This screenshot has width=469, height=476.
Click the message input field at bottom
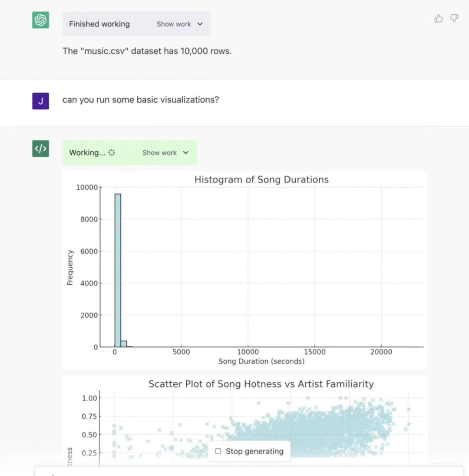pos(249,472)
